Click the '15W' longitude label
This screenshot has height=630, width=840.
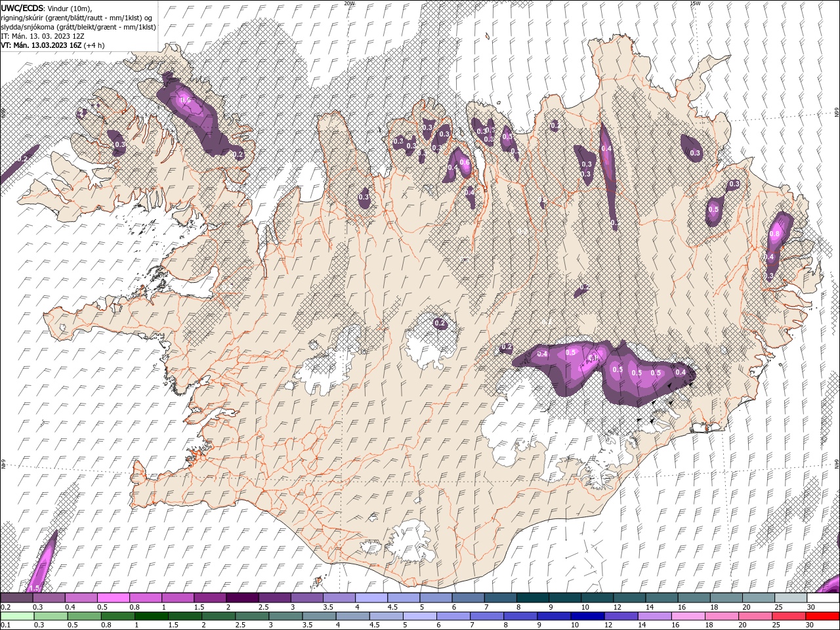(x=695, y=3)
